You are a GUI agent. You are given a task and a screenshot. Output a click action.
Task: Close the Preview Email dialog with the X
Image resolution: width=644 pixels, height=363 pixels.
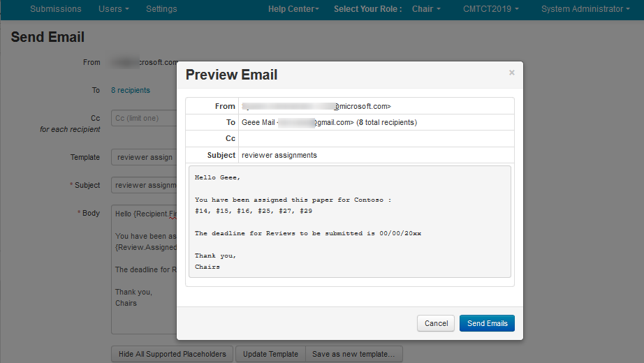tap(511, 73)
